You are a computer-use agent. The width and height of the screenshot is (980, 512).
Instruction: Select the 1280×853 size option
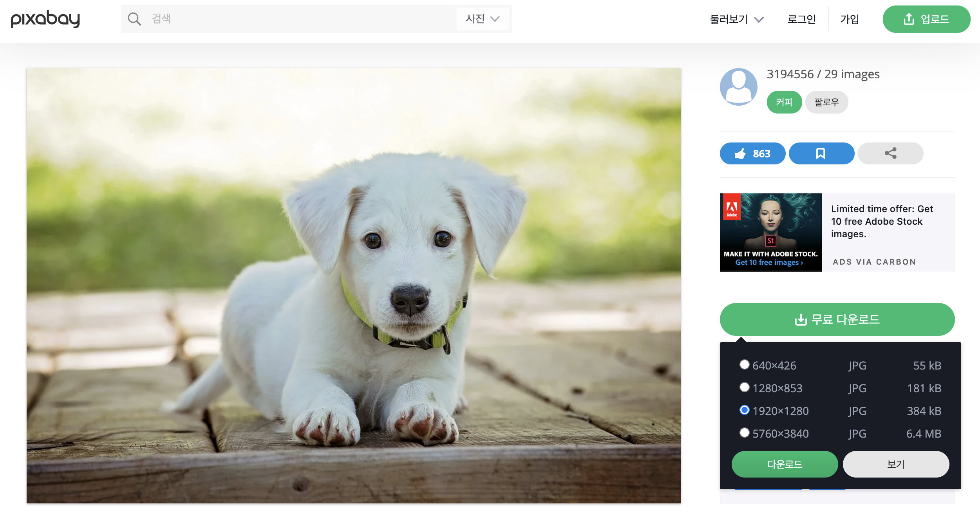tap(744, 387)
